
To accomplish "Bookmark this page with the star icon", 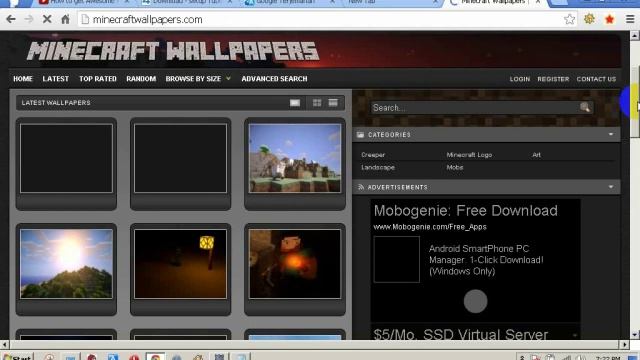I will coord(569,19).
